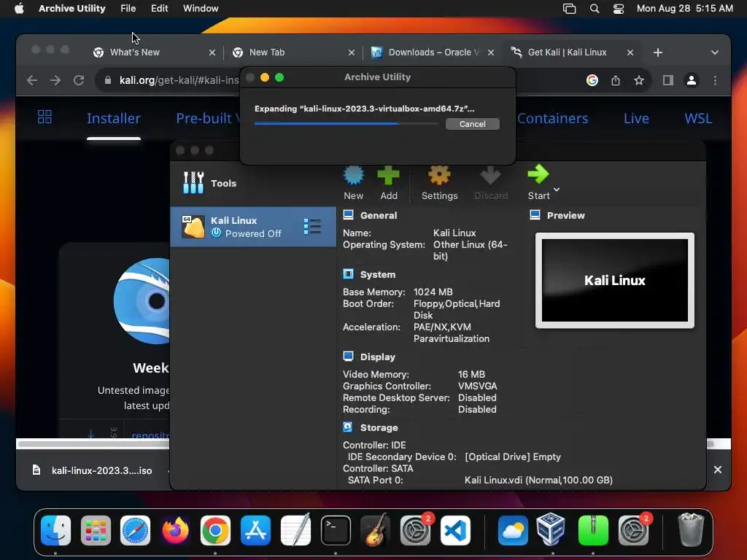Open the Trash in the Dock

[x=690, y=529]
